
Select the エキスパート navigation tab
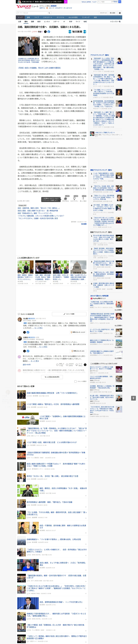click(48, 17)
